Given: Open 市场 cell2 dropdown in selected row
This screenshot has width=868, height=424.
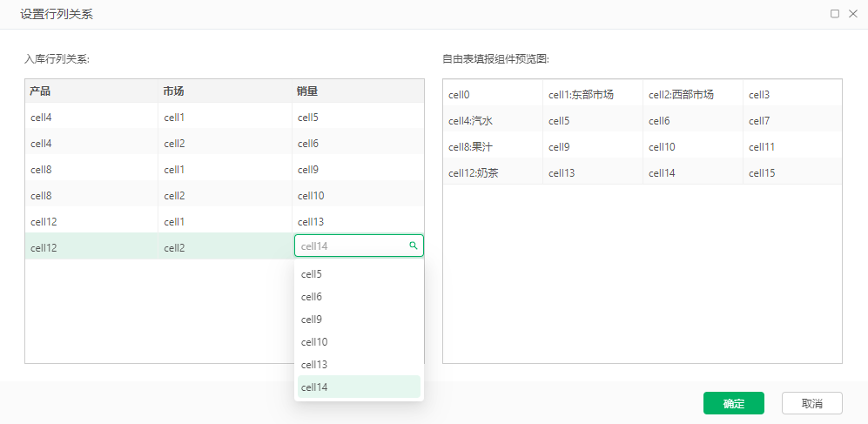Looking at the screenshot, I should coord(225,248).
